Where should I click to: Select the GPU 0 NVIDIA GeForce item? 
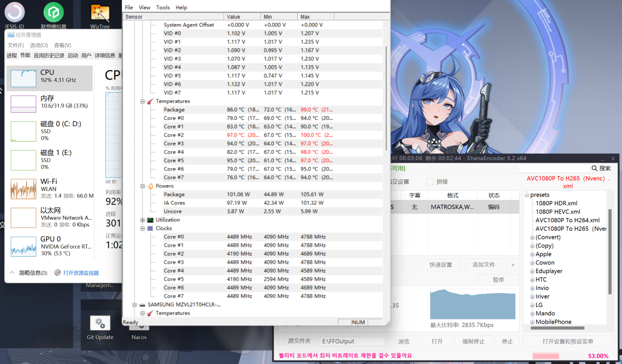click(50, 246)
